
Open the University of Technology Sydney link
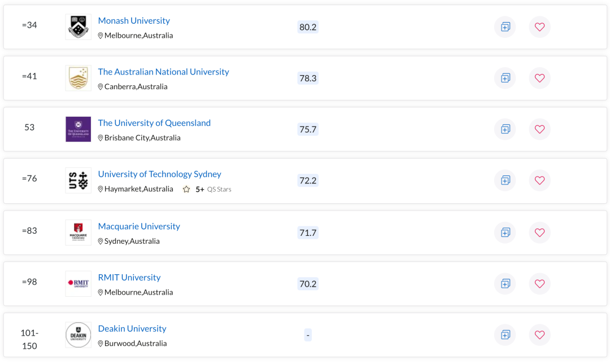[x=159, y=174]
